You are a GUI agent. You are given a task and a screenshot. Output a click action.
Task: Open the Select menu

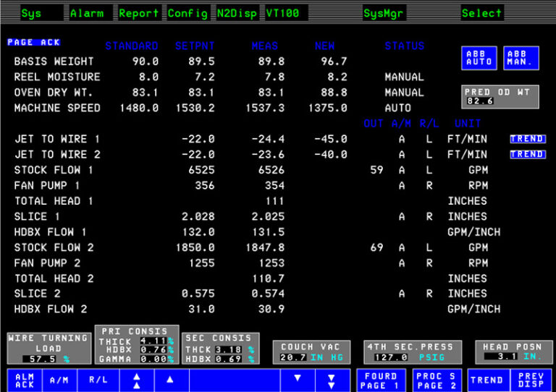coord(481,13)
